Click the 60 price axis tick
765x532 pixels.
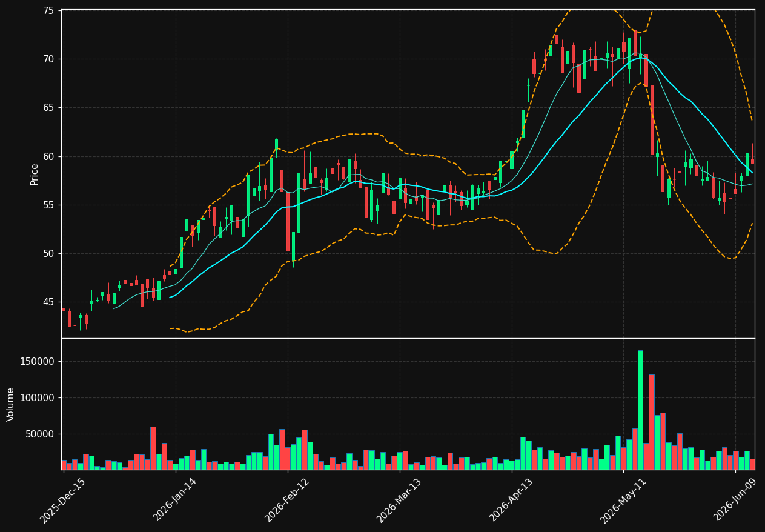click(48, 156)
